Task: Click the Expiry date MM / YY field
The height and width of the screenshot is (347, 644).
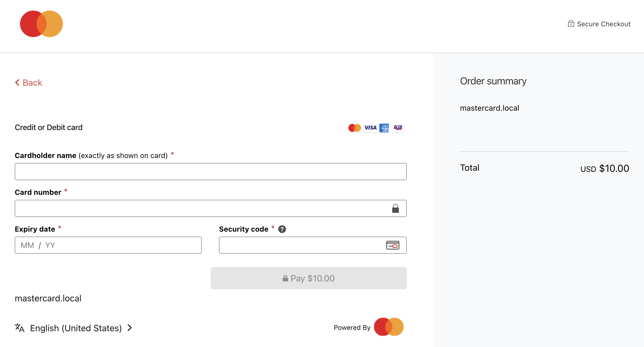Action: [x=108, y=245]
